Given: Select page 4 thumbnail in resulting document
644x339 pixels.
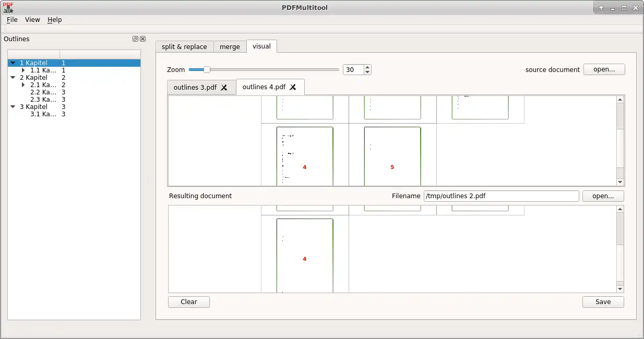Looking at the screenshot, I should pyautogui.click(x=305, y=256).
